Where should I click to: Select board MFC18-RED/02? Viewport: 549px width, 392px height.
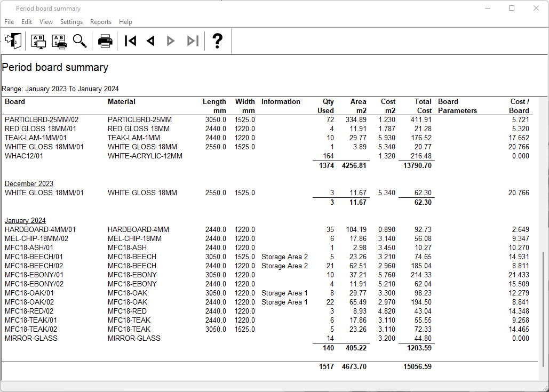pyautogui.click(x=29, y=311)
